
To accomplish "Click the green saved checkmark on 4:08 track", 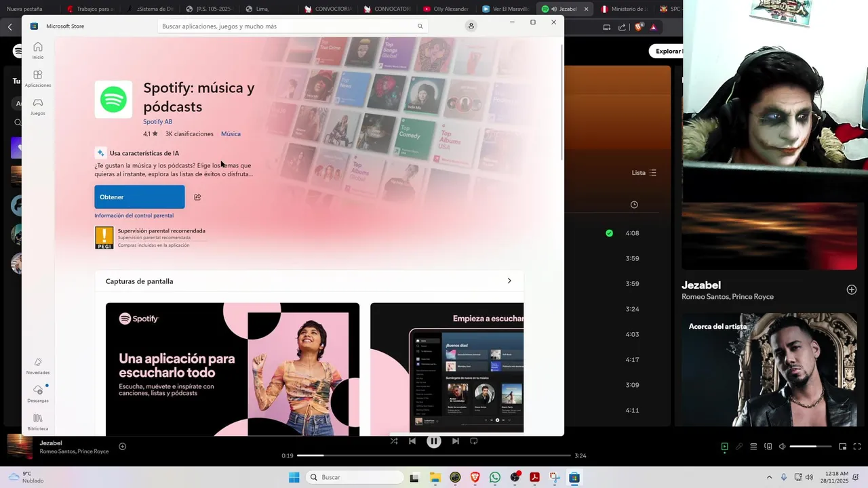I will tap(609, 233).
